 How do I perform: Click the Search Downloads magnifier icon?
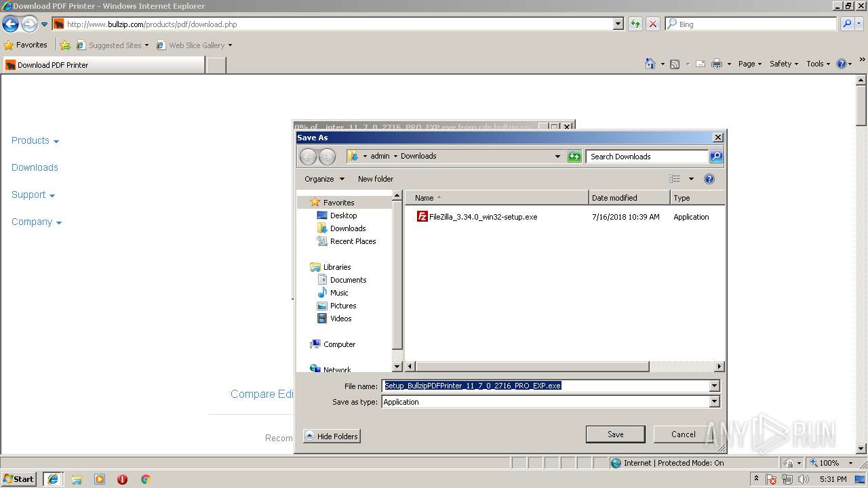pyautogui.click(x=716, y=157)
